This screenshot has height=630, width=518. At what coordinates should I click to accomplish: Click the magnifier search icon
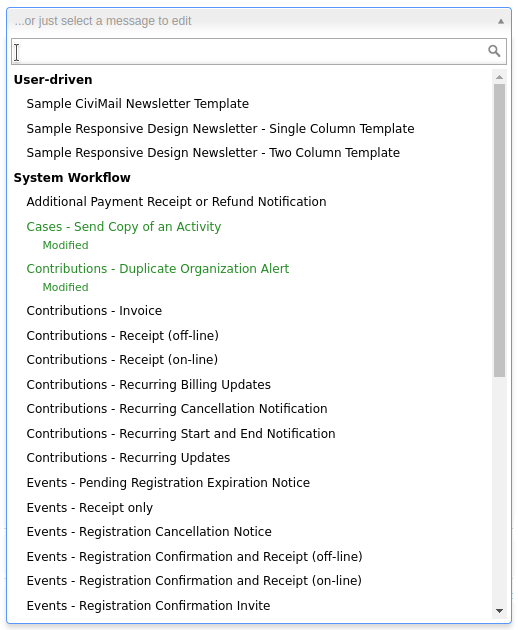coord(494,51)
